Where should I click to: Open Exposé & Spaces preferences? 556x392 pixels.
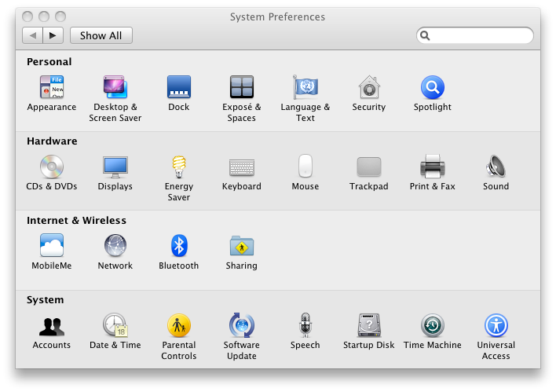pyautogui.click(x=241, y=87)
